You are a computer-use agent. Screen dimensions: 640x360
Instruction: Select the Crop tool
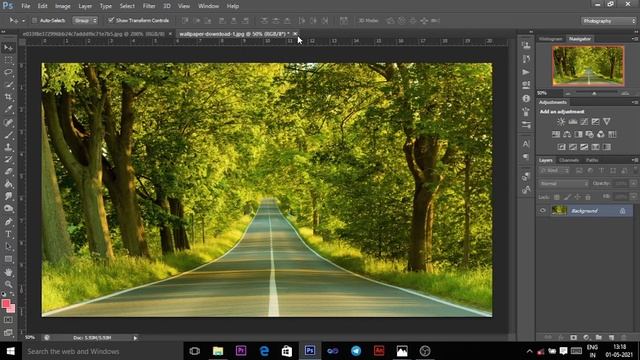tap(8, 97)
